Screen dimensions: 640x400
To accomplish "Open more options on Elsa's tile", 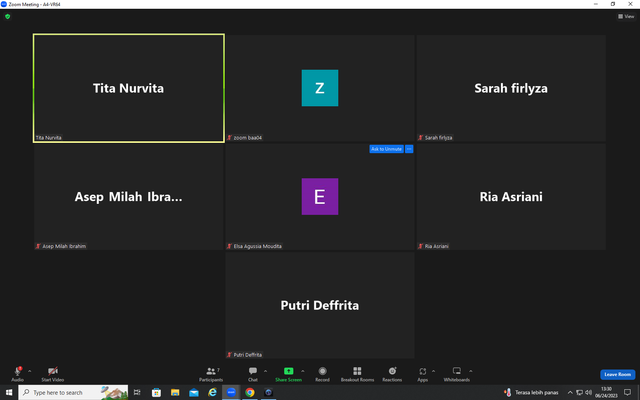I will click(409, 149).
